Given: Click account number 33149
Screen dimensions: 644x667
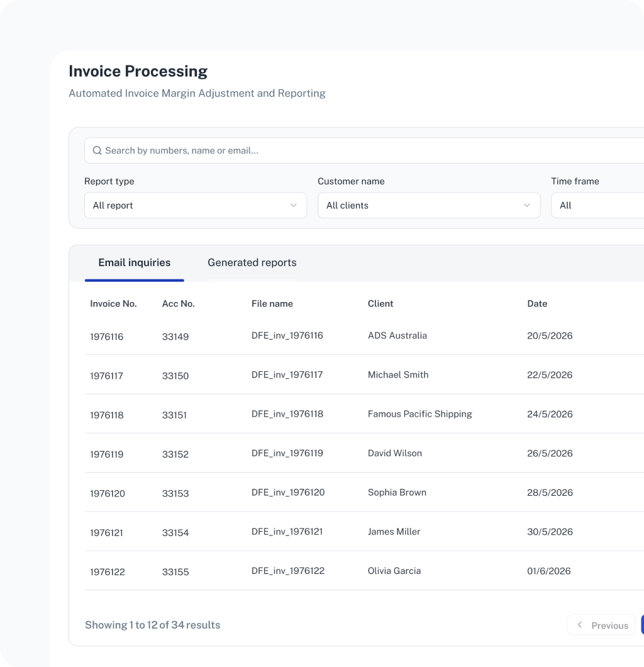Looking at the screenshot, I should [x=175, y=337].
